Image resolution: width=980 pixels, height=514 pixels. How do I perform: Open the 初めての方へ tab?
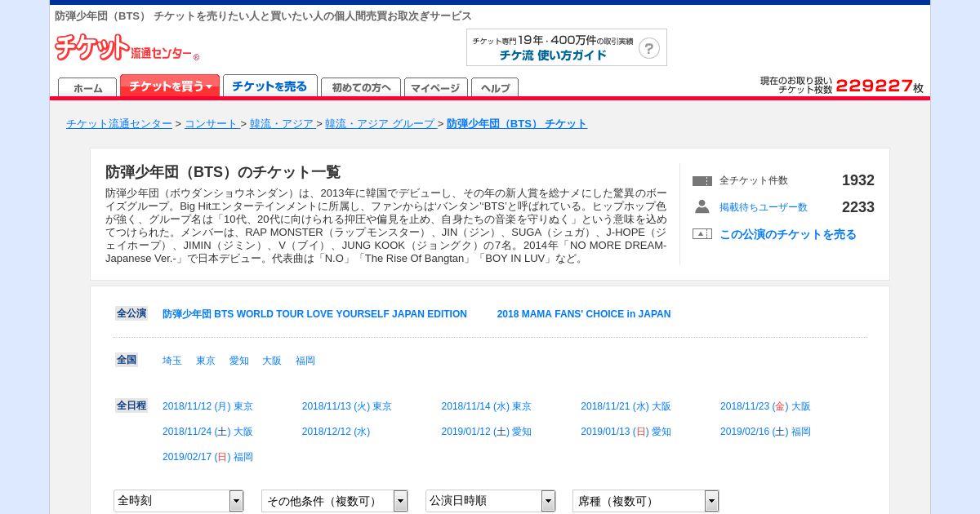point(361,87)
